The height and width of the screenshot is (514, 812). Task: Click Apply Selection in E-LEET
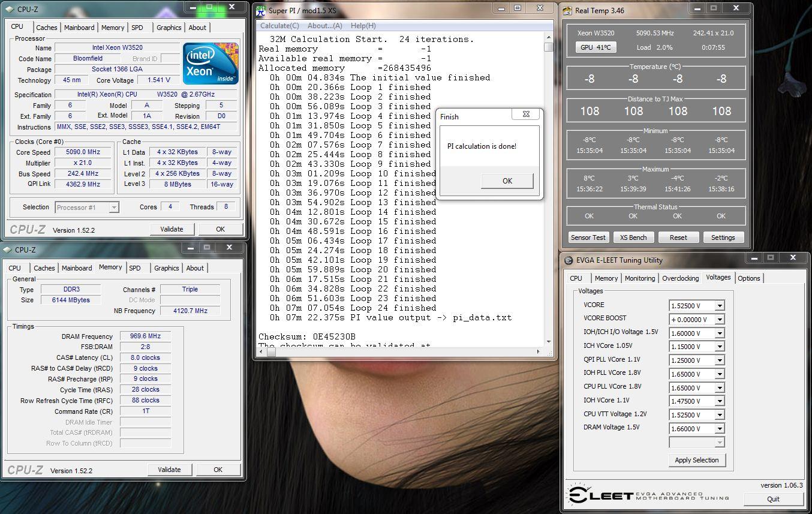point(696,460)
